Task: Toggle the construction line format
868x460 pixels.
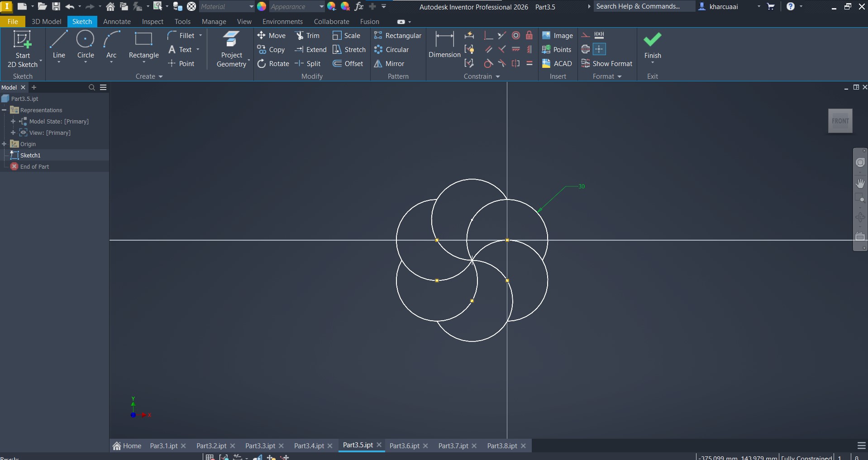Action: tap(586, 35)
